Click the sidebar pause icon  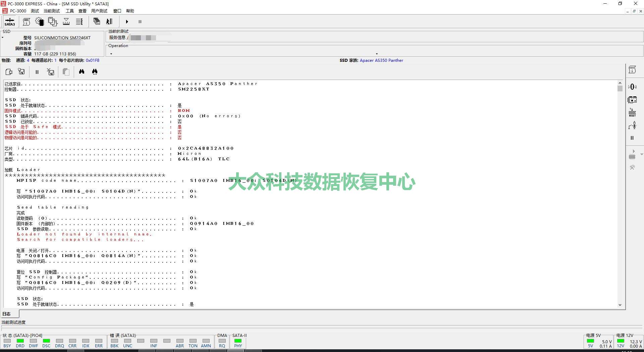[x=632, y=138]
